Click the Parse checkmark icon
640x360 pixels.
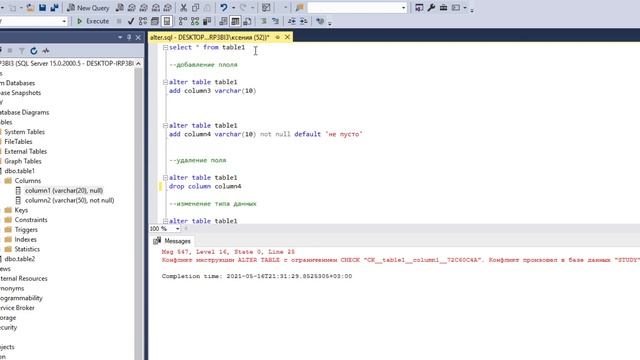coord(131,21)
